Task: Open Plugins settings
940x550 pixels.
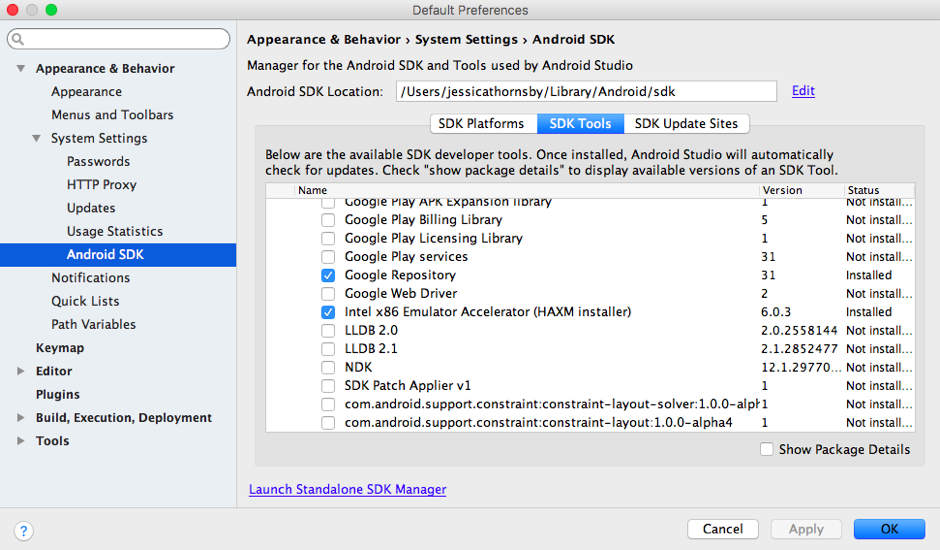Action: click(58, 395)
